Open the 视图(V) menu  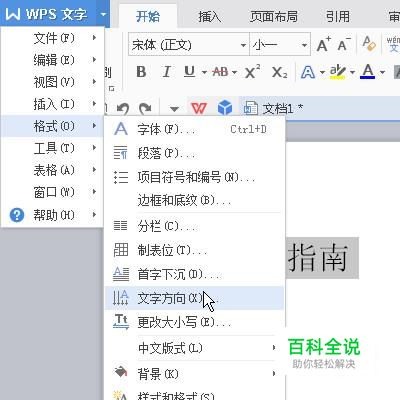coord(53,82)
